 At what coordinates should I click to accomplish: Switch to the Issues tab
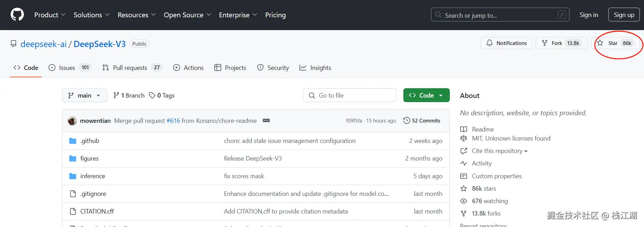(67, 68)
